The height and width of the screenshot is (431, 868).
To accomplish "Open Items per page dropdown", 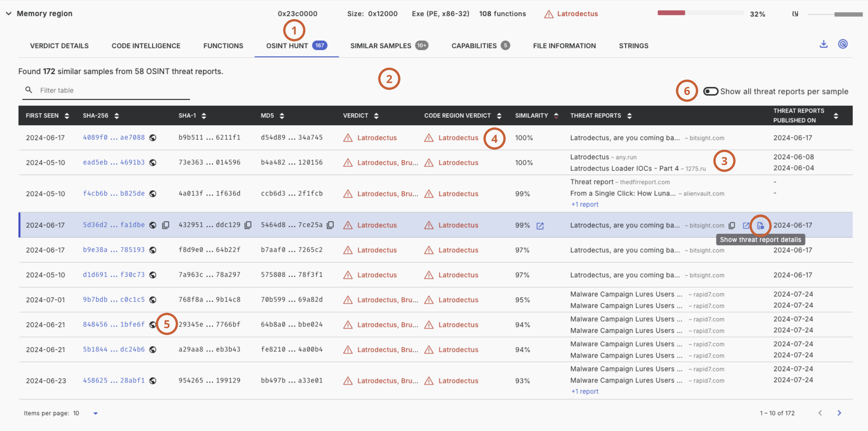I will coord(95,413).
